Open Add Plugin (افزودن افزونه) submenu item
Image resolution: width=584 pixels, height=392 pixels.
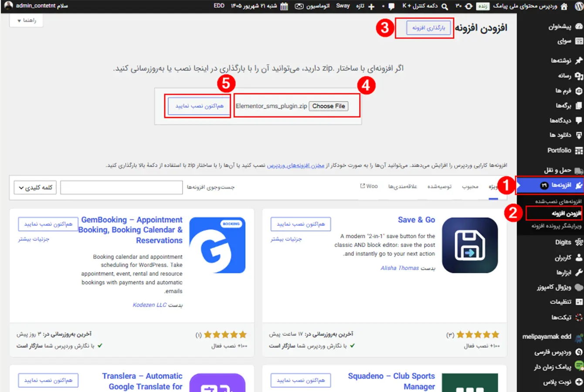[x=567, y=213]
